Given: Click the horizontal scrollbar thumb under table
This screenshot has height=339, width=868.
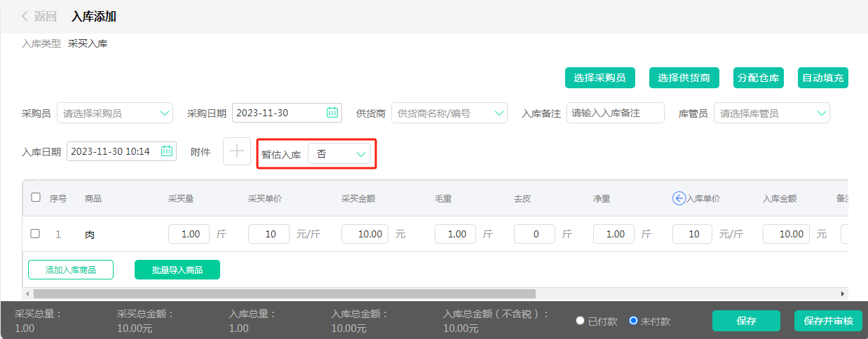Looking at the screenshot, I should (284, 294).
